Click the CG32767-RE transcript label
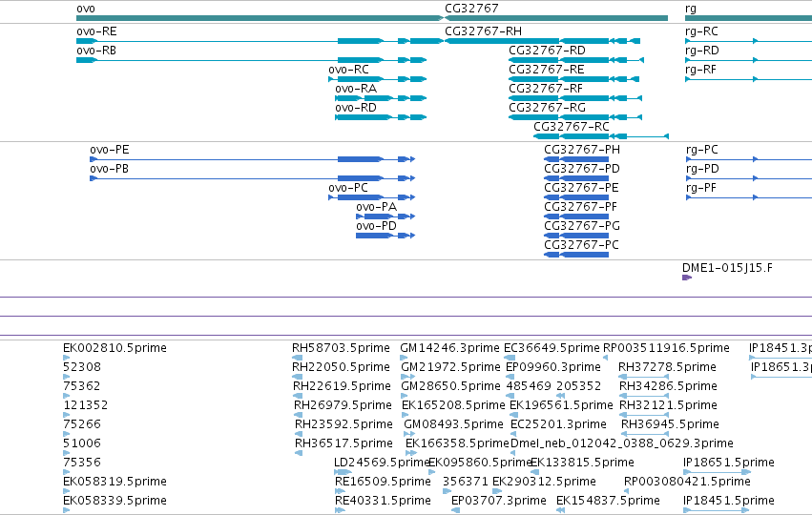Screen dimensions: 812x515 tap(547, 70)
